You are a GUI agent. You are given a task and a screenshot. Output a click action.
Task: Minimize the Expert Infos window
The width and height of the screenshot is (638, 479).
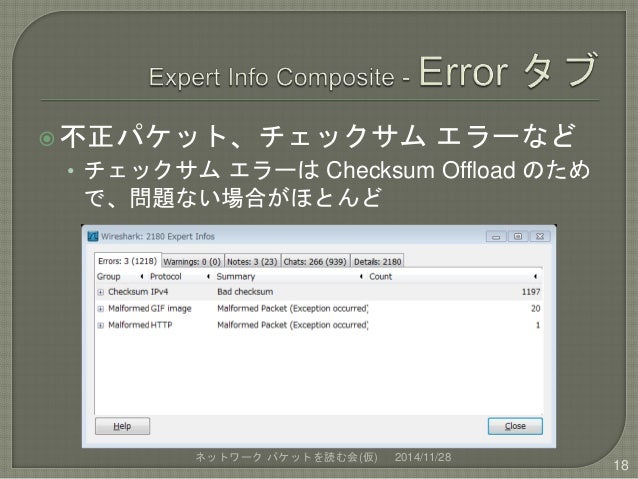pyautogui.click(x=496, y=236)
